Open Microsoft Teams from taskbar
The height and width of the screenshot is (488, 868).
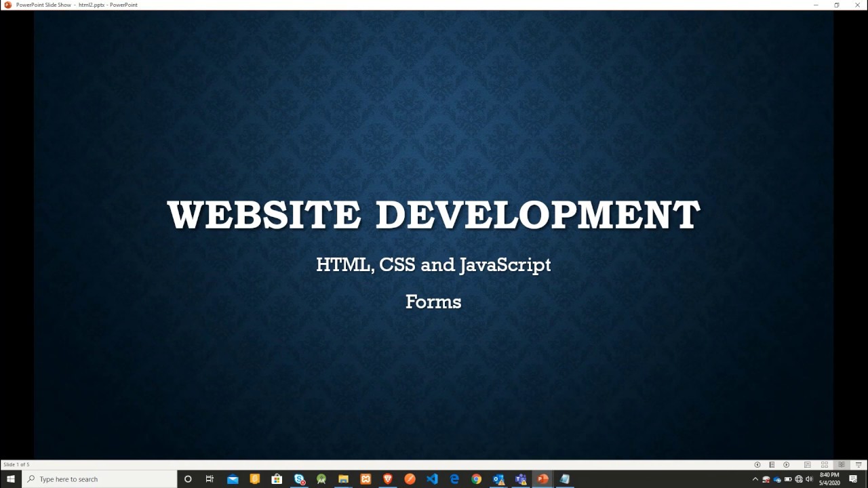tap(521, 479)
